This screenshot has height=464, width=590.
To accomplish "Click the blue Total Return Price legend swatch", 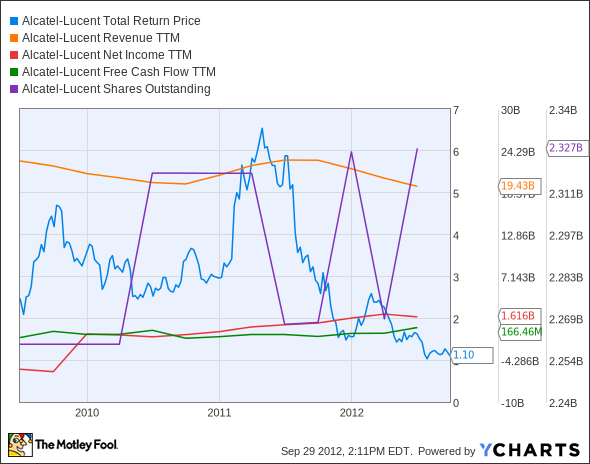I will point(14,21).
